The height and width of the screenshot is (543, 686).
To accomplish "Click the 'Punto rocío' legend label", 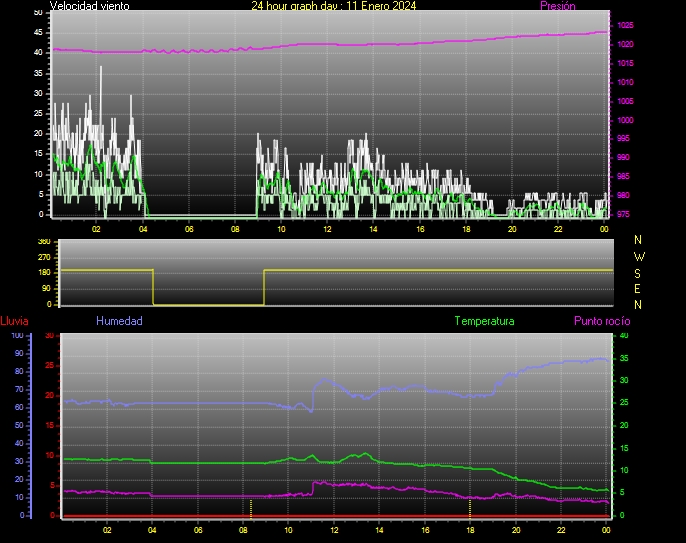I will click(602, 321).
